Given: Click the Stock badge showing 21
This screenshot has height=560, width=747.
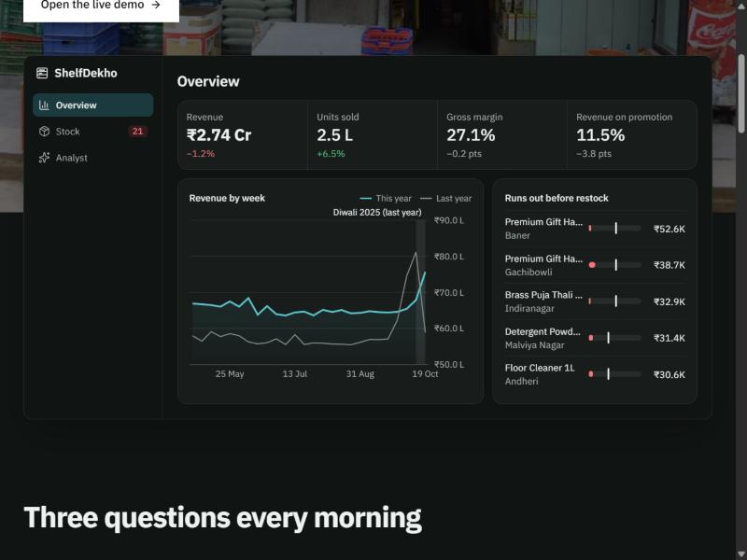Looking at the screenshot, I should tap(137, 132).
